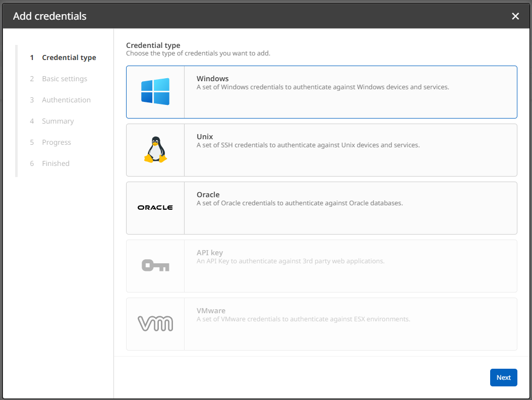Click the Oracle databases description text

coord(300,203)
